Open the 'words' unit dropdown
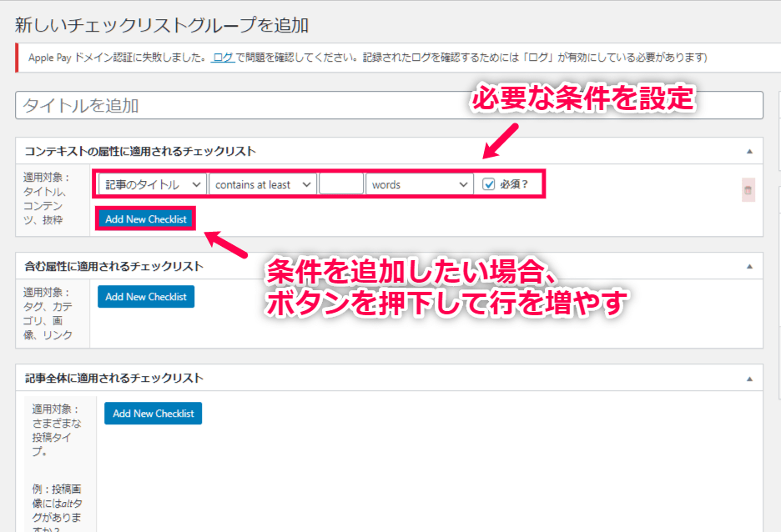The height and width of the screenshot is (532, 781). click(420, 184)
